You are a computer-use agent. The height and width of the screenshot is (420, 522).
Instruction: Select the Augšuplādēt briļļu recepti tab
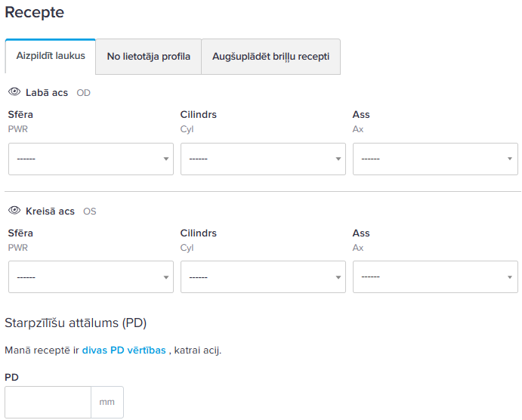[270, 57]
